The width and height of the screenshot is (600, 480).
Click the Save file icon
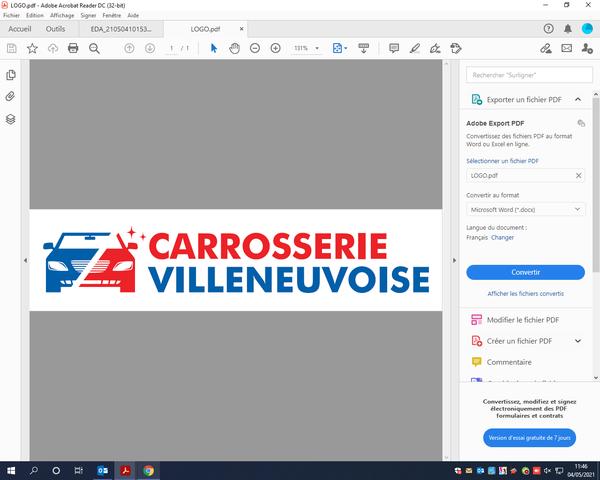click(x=11, y=48)
